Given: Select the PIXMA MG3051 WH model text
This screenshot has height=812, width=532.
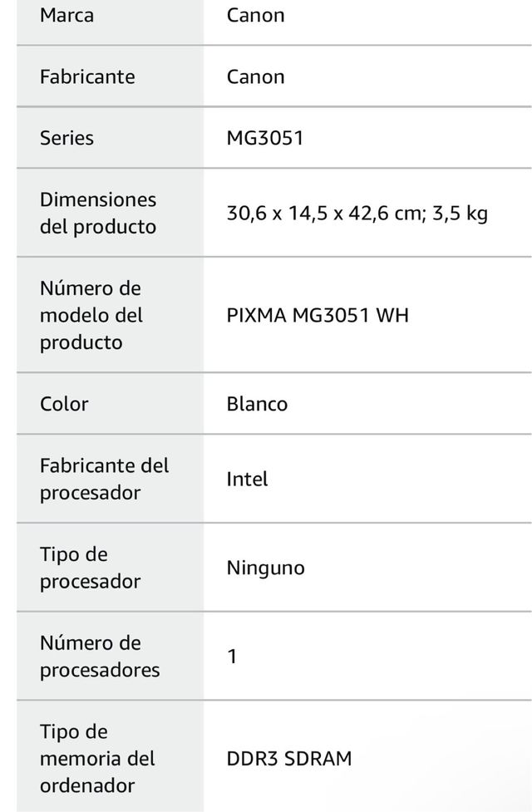Looking at the screenshot, I should (x=318, y=315).
